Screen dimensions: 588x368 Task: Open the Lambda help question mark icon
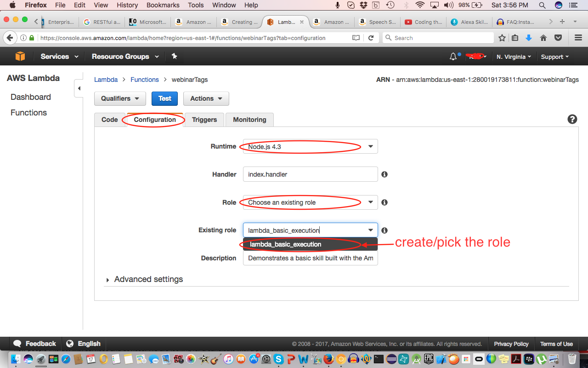[x=572, y=119]
